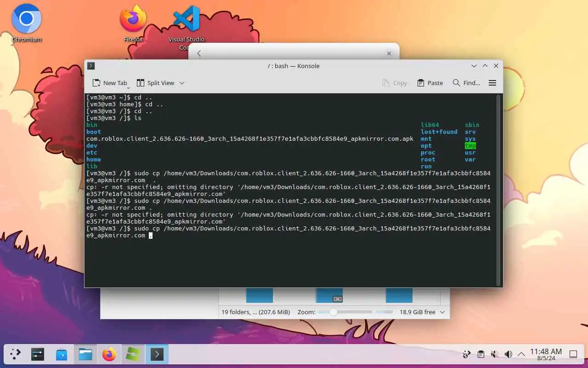Click 'sbin' in the ls listing
The height and width of the screenshot is (368, 588).
click(x=472, y=125)
